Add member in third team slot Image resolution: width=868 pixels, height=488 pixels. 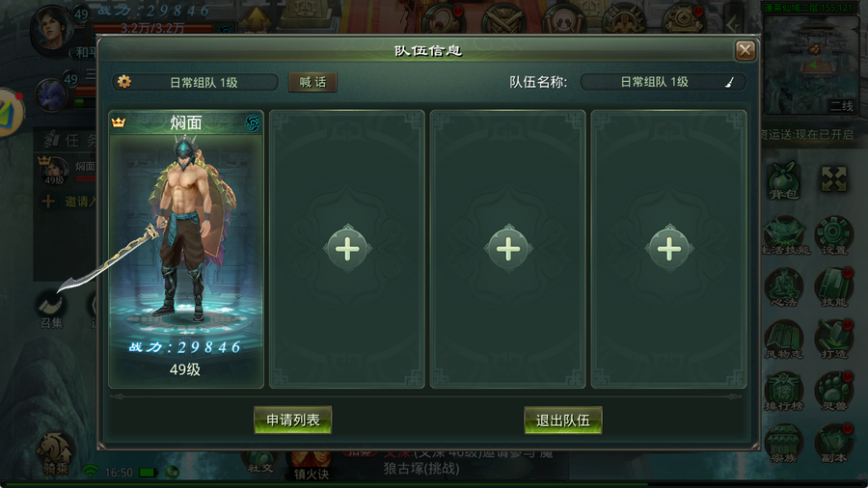click(508, 249)
